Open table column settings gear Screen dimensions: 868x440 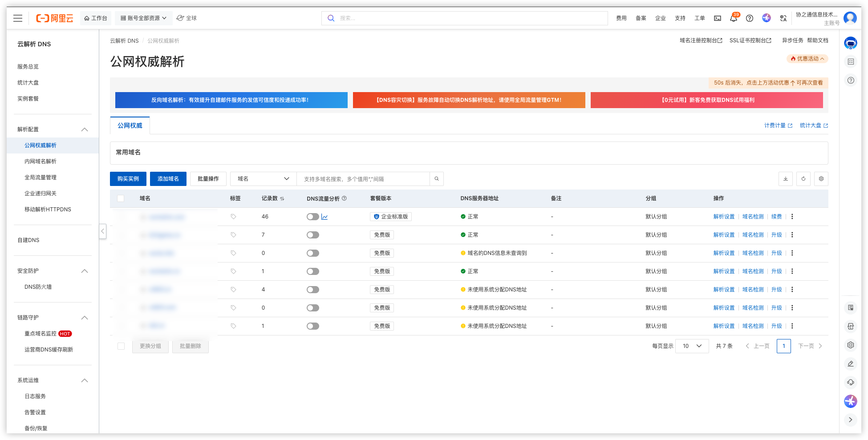click(821, 179)
